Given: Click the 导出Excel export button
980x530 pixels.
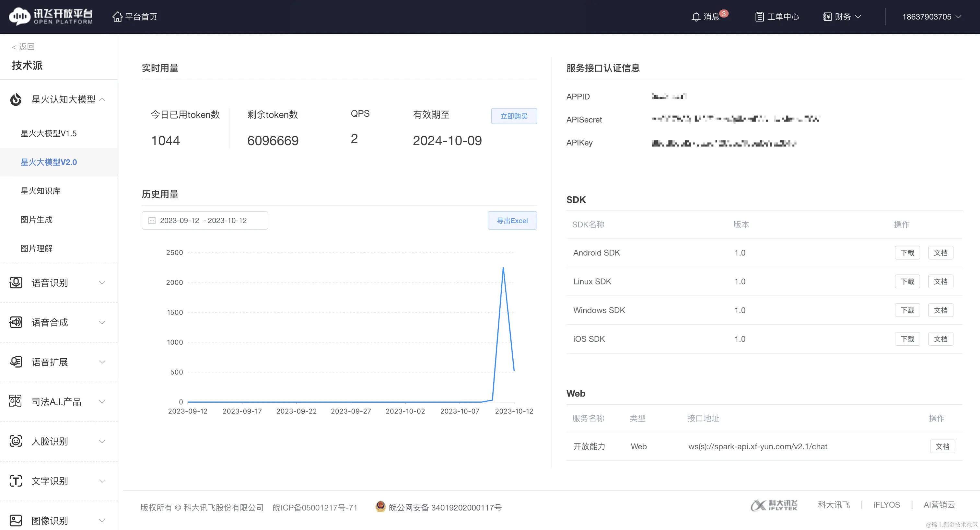Looking at the screenshot, I should tap(512, 221).
